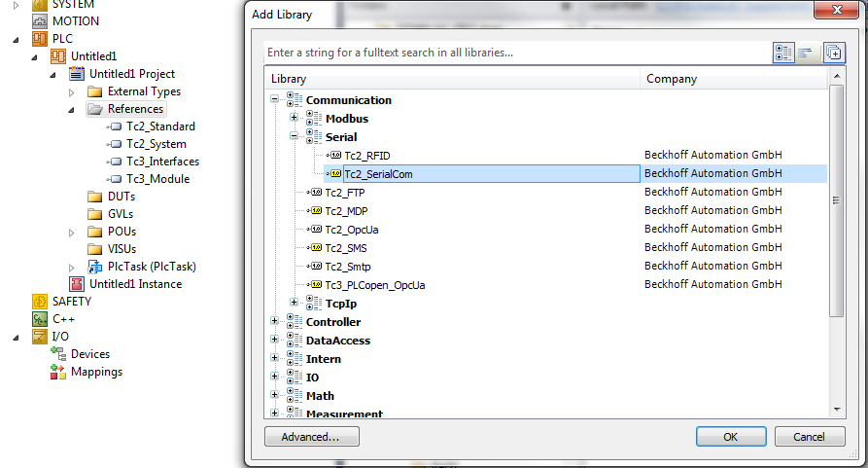Click the PLC node icon
This screenshot has width=868, height=468.
click(x=40, y=39)
